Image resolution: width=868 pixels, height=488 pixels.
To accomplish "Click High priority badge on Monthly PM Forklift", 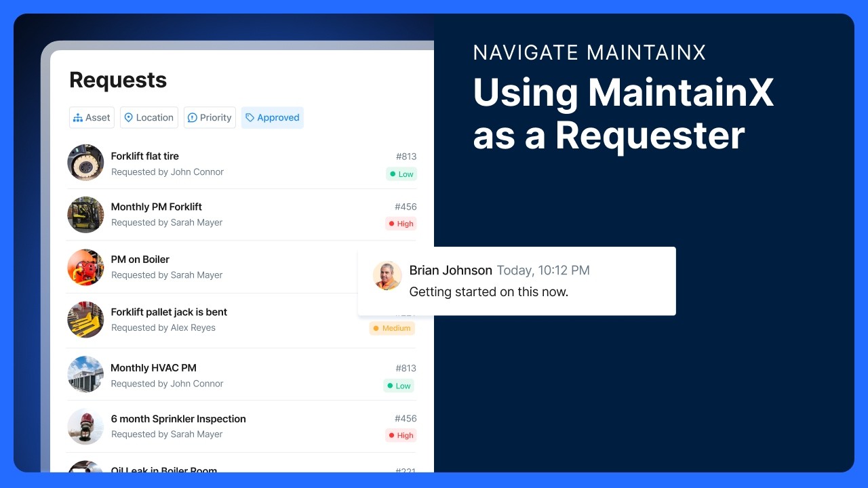I will coord(401,224).
